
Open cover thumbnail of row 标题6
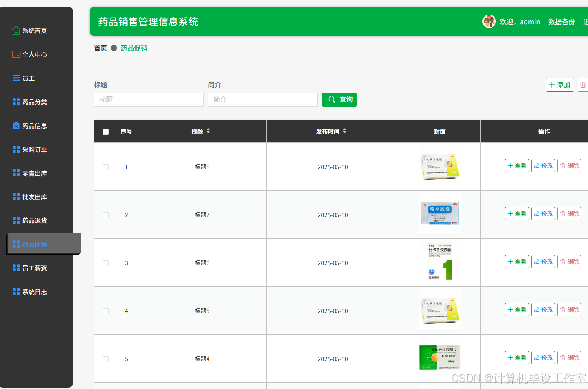[439, 262]
